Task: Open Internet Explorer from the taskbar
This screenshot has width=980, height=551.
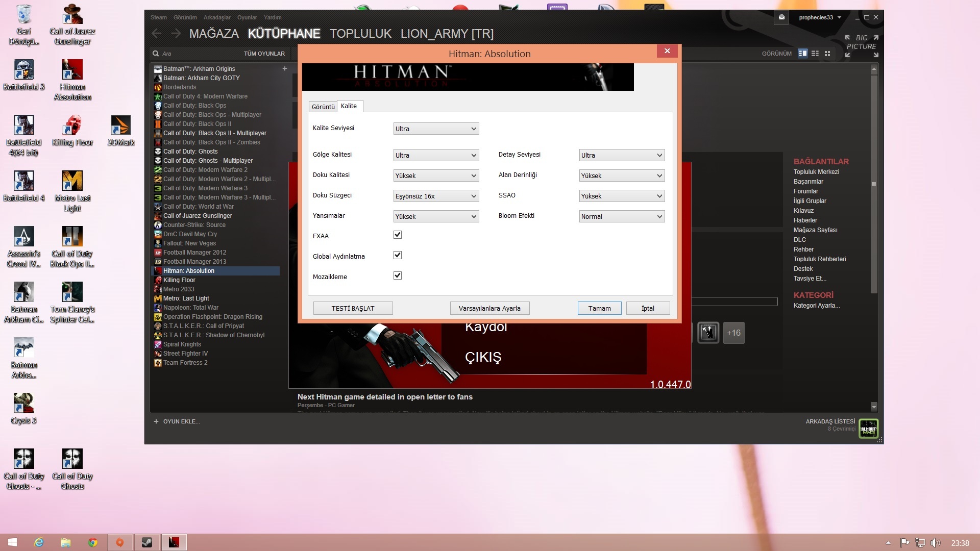Action: tap(39, 542)
